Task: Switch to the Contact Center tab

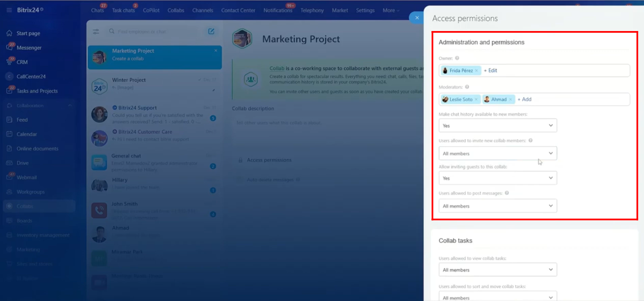Action: (x=238, y=10)
